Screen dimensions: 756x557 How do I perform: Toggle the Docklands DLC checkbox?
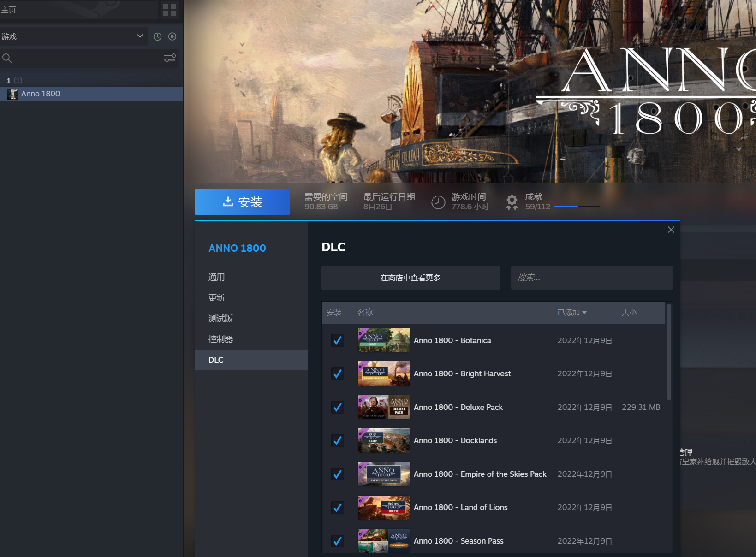pyautogui.click(x=338, y=441)
